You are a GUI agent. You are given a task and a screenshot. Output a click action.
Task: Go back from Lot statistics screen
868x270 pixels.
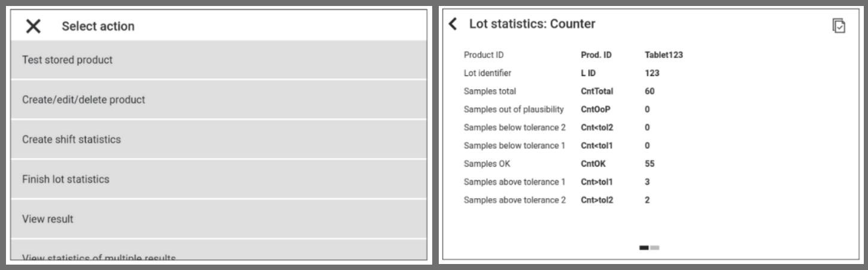click(x=453, y=24)
